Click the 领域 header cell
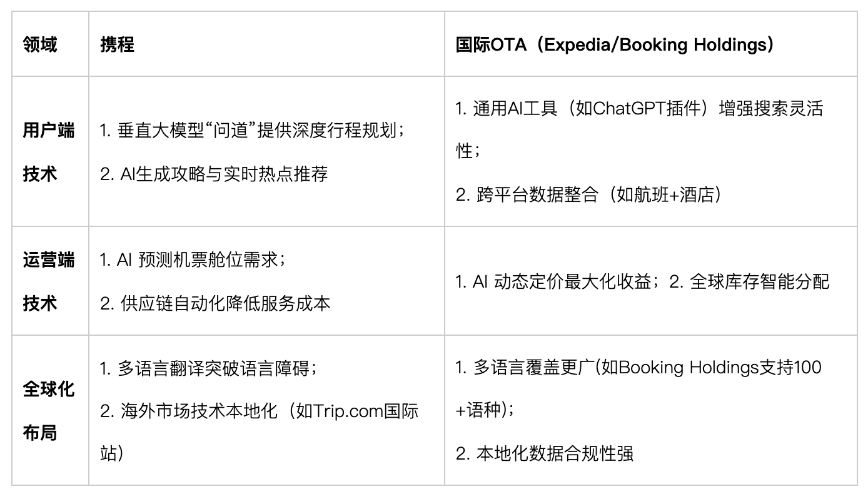 pos(39,45)
